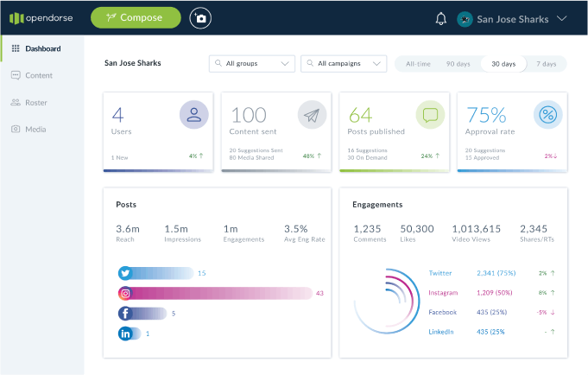Open the camera capture button
The height and width of the screenshot is (375, 588).
tap(200, 18)
